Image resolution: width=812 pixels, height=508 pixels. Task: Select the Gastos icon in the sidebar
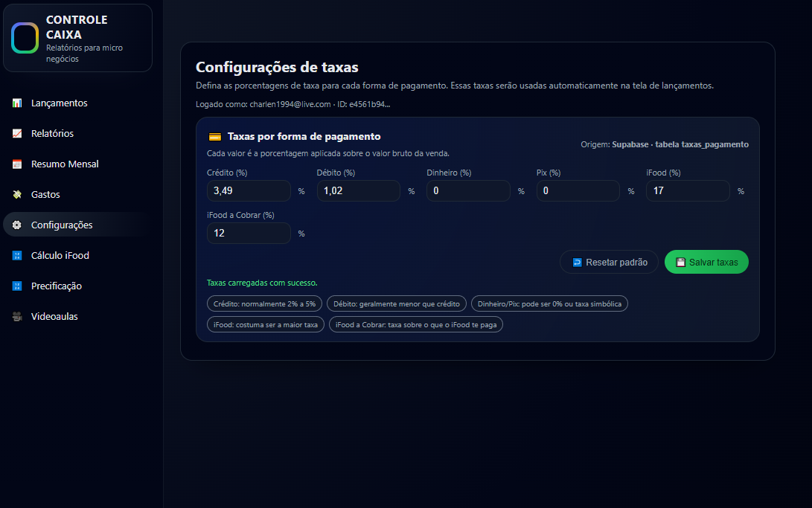coord(16,194)
